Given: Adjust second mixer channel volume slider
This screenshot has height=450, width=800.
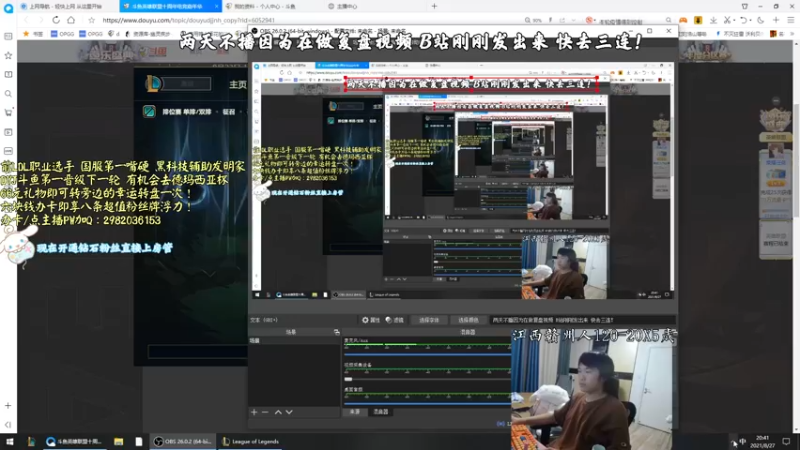Looking at the screenshot, I should coord(428,379).
